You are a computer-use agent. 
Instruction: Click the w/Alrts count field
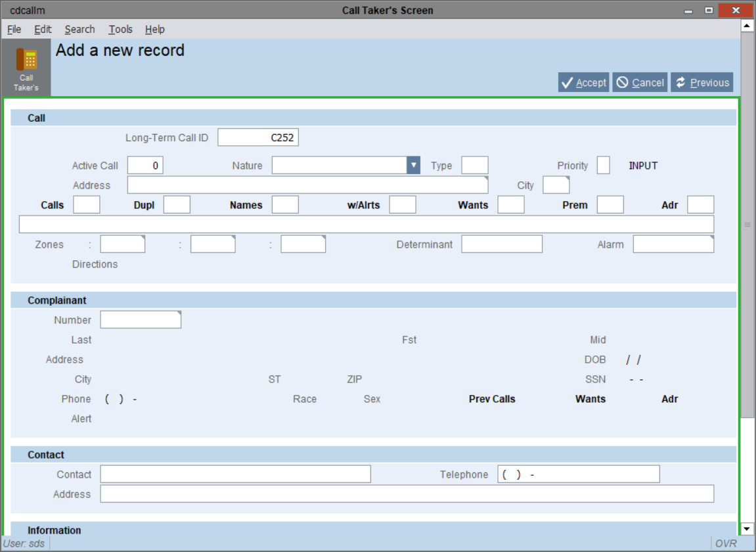click(x=403, y=205)
